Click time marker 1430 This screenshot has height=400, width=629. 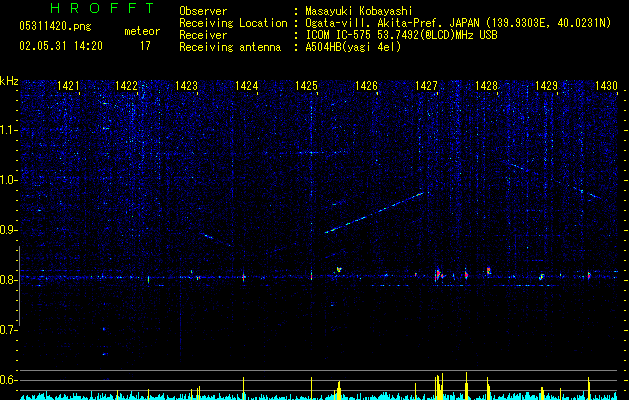tap(606, 86)
